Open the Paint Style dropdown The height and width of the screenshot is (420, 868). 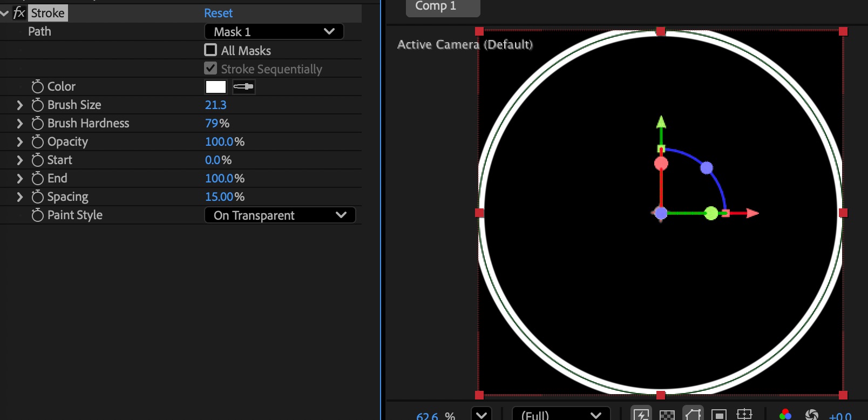click(280, 215)
